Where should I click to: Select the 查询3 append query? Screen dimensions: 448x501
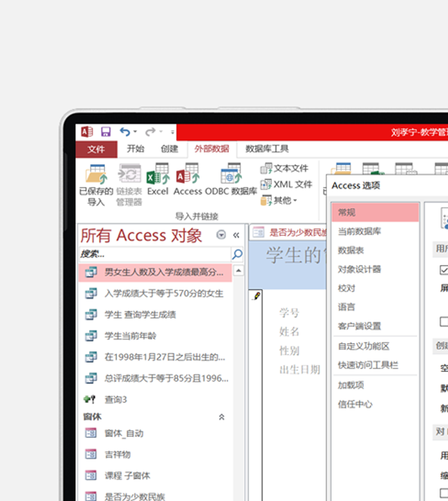click(x=155, y=399)
